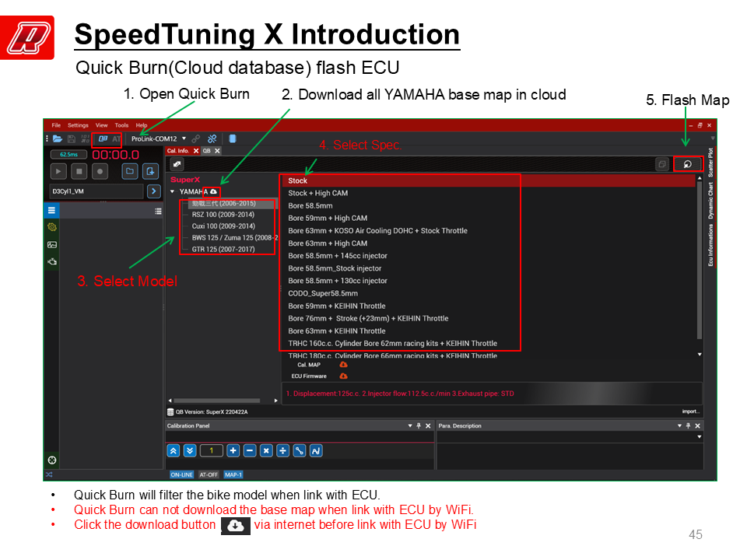Click the gauge panel sidebar icon
This screenshot has width=747, height=560.
[52, 245]
